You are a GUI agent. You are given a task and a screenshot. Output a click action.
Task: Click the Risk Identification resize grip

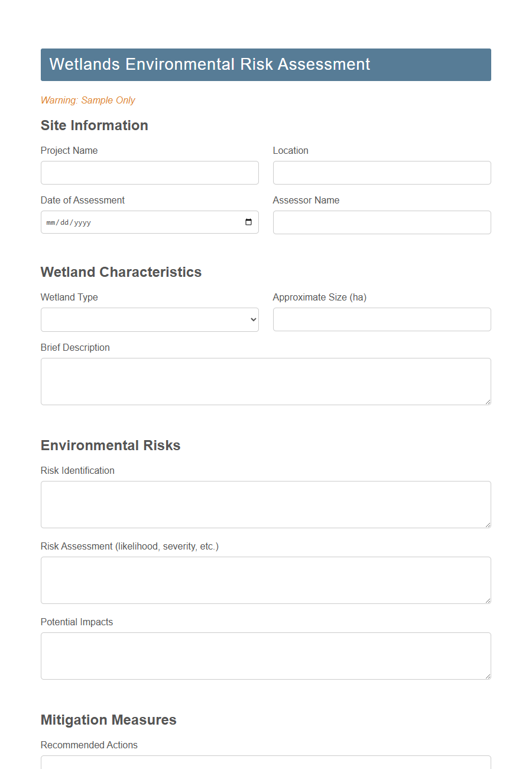488,526
